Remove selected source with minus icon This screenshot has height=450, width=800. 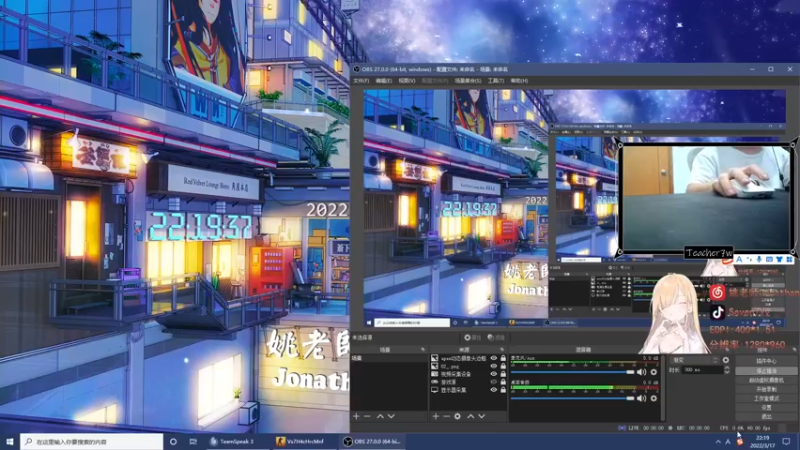point(446,416)
